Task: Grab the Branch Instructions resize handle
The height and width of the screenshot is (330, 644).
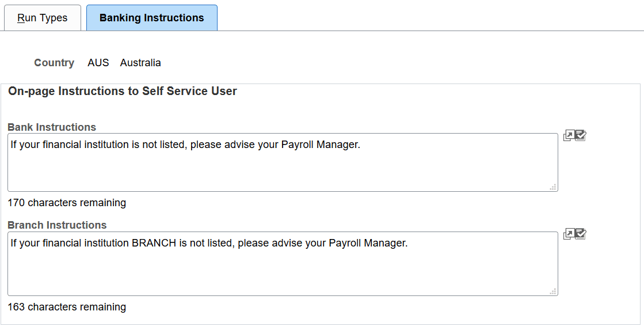Action: coord(553,291)
